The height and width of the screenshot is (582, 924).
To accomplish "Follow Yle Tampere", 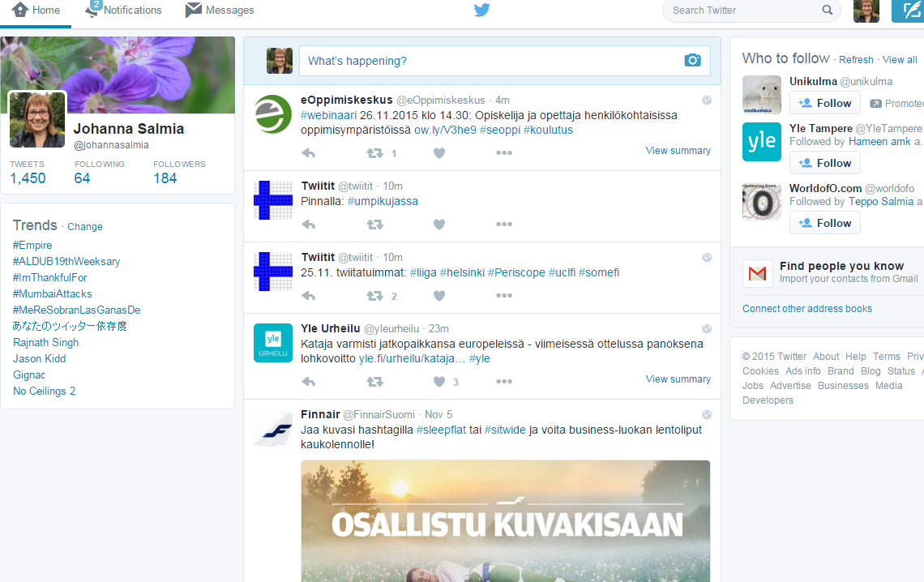I will click(824, 163).
